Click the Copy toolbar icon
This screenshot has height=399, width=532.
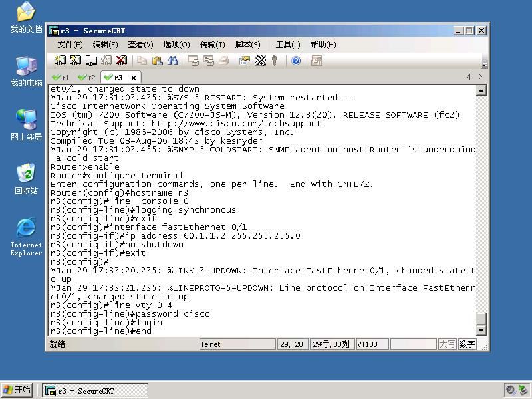(x=142, y=61)
